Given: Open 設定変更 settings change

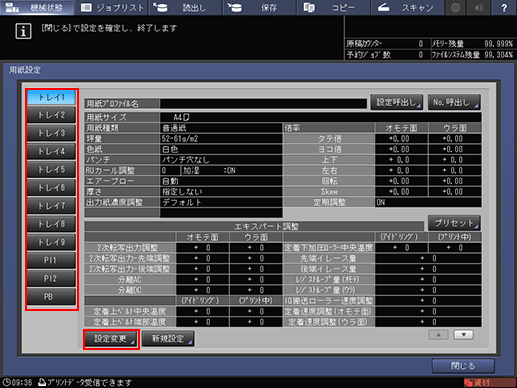Looking at the screenshot, I should pos(111,339).
